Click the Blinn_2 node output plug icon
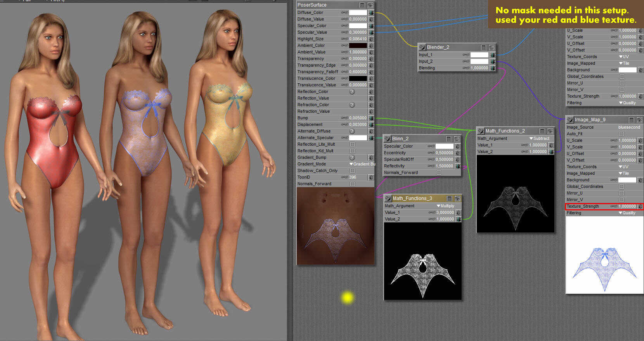The image size is (644, 341). click(x=387, y=139)
